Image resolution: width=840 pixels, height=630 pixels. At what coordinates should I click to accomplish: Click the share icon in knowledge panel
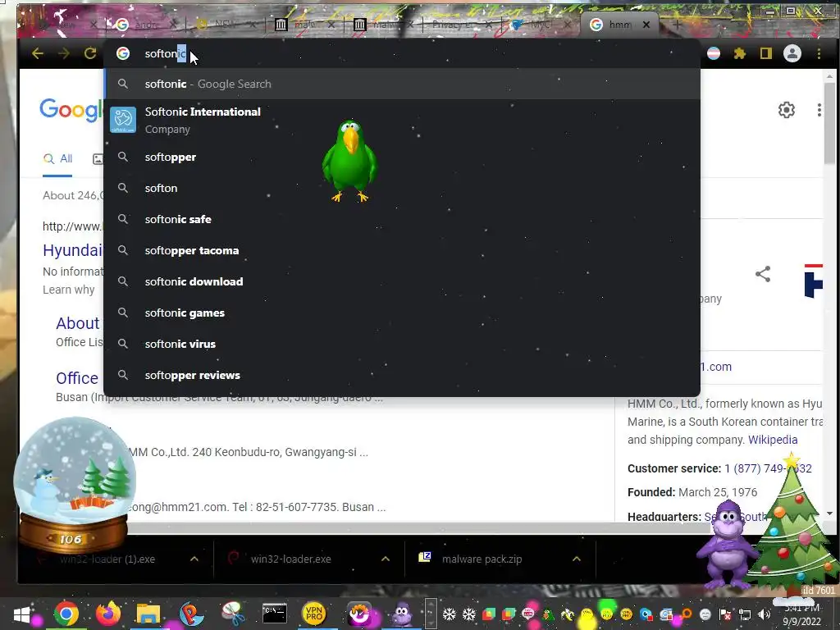pos(763,274)
